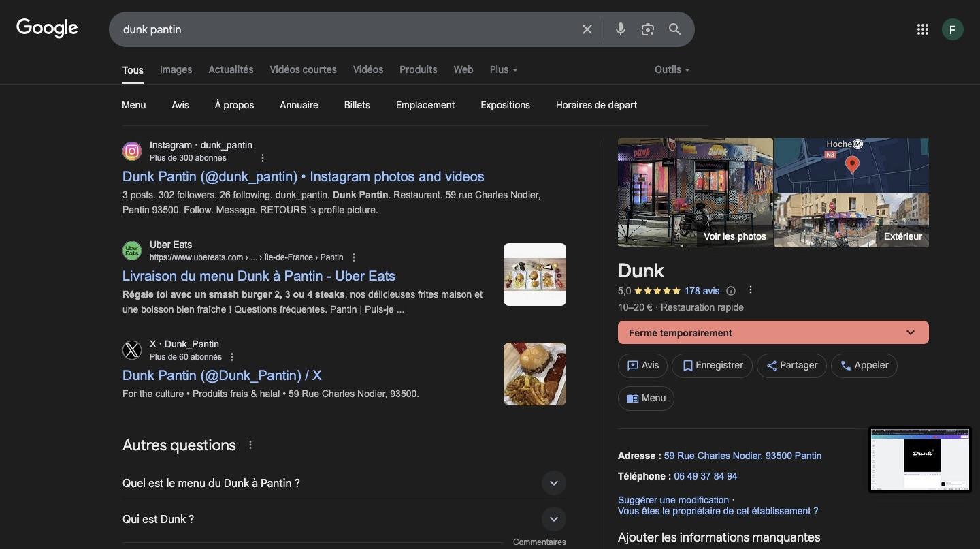Click the magnifying glass search icon
Screen dimensions: 980x549
pyautogui.click(x=674, y=29)
